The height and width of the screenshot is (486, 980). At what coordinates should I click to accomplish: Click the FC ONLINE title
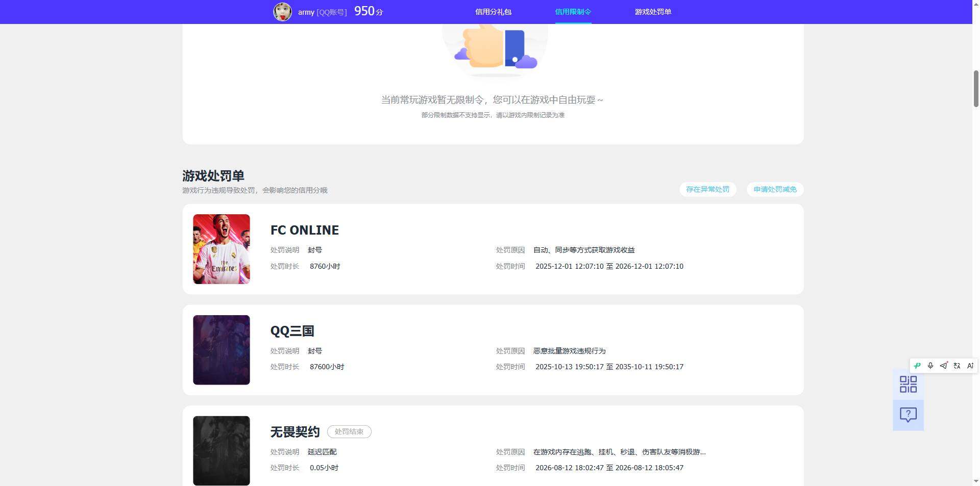point(305,230)
